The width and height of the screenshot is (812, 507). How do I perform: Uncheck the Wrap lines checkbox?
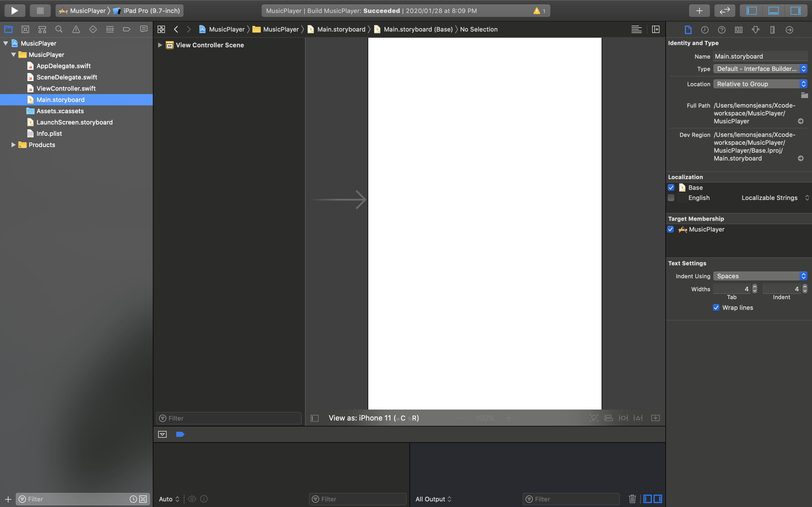(x=716, y=308)
